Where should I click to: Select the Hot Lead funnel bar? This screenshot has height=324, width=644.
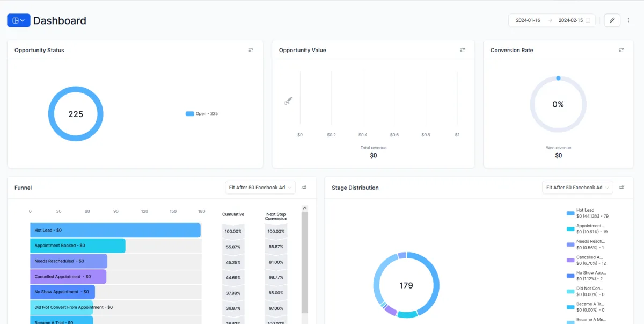pos(115,231)
